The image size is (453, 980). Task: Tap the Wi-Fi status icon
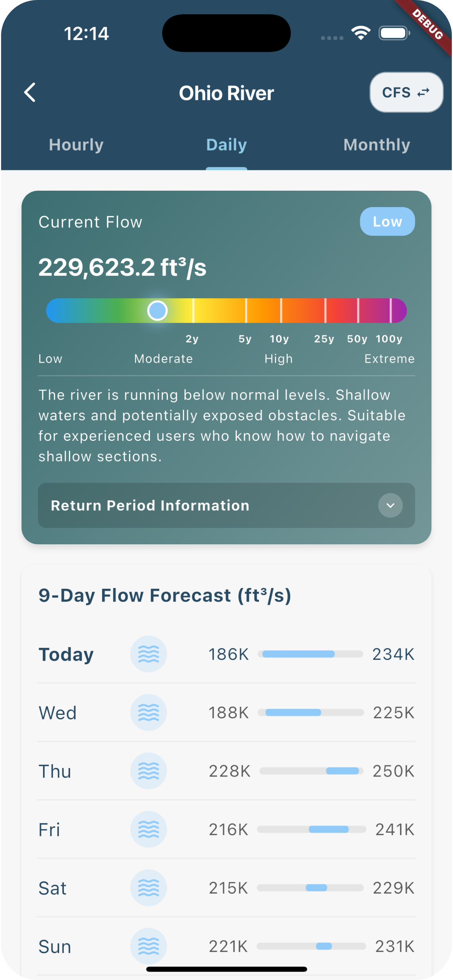[x=361, y=33]
